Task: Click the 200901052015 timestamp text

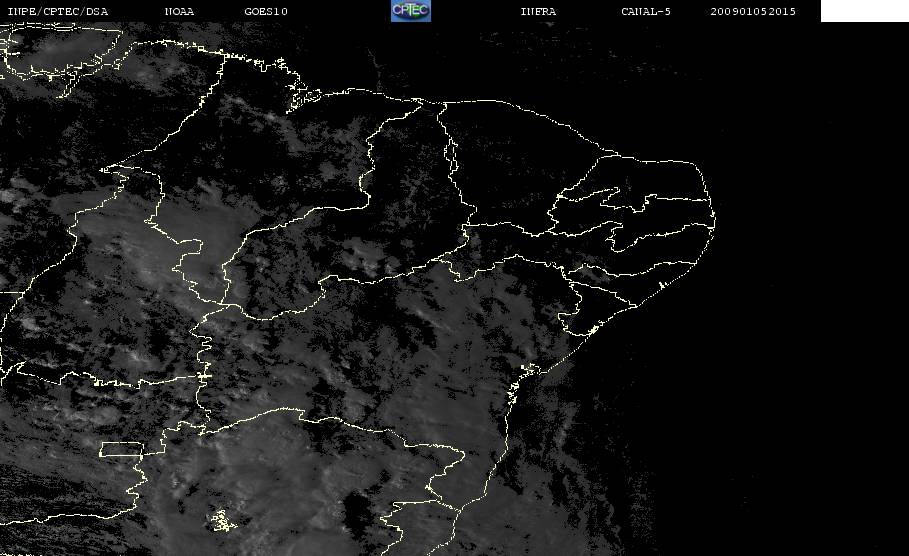Action: [x=753, y=11]
